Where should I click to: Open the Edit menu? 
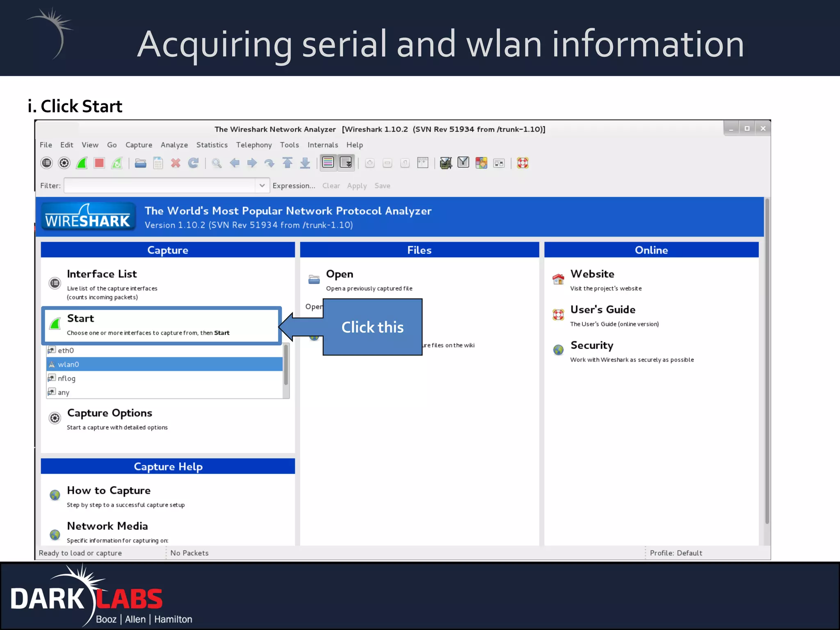pos(67,145)
